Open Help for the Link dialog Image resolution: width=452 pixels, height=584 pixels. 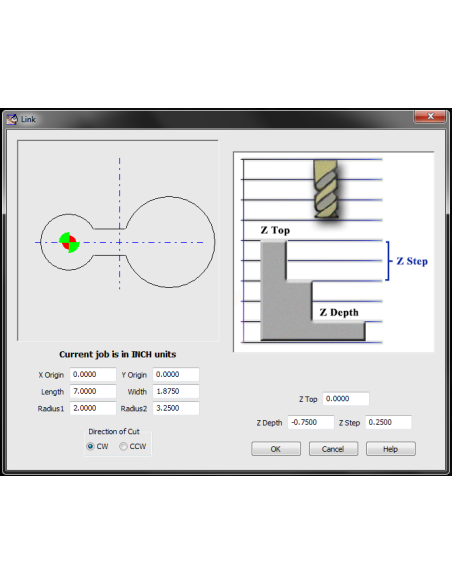[391, 449]
